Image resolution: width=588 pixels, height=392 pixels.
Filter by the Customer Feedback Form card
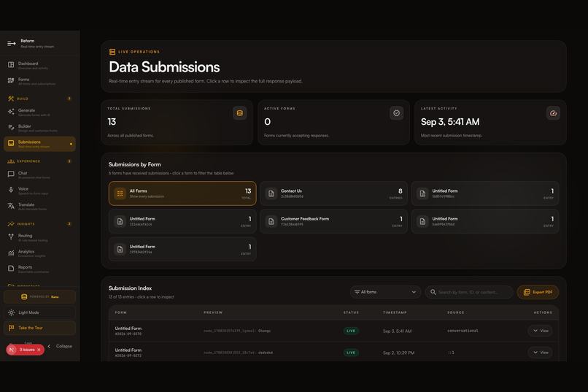pyautogui.click(x=333, y=221)
